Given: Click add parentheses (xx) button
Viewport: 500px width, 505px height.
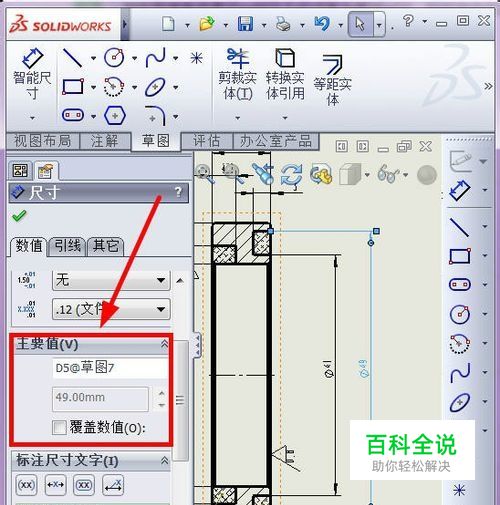Looking at the screenshot, I should pos(26,485).
